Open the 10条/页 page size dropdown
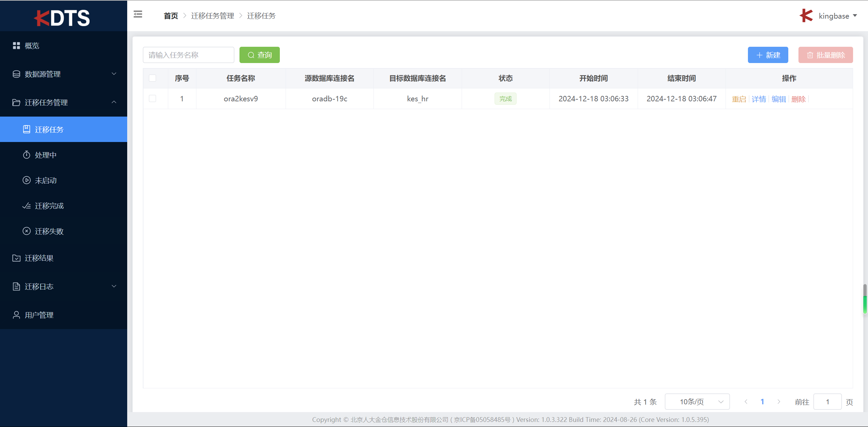Viewport: 868px width, 427px height. coord(697,402)
